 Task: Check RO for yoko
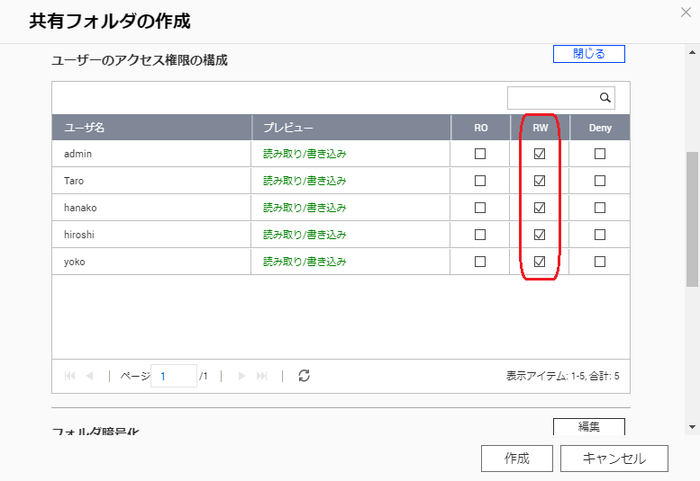[x=480, y=261]
